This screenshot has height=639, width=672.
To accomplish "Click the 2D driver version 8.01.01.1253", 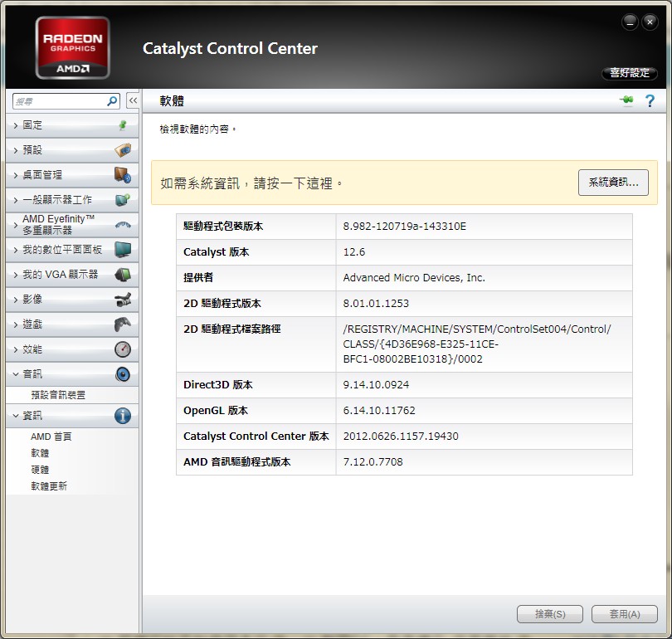I will coord(376,304).
